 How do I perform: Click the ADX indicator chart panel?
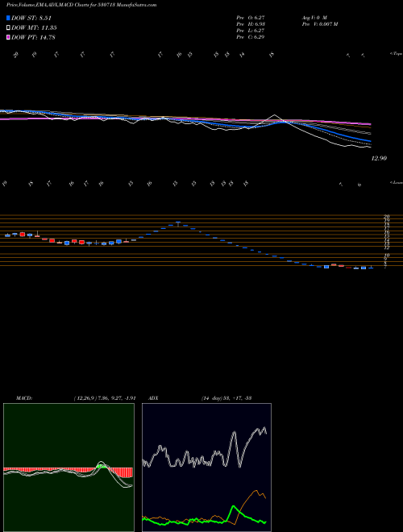pos(206,468)
